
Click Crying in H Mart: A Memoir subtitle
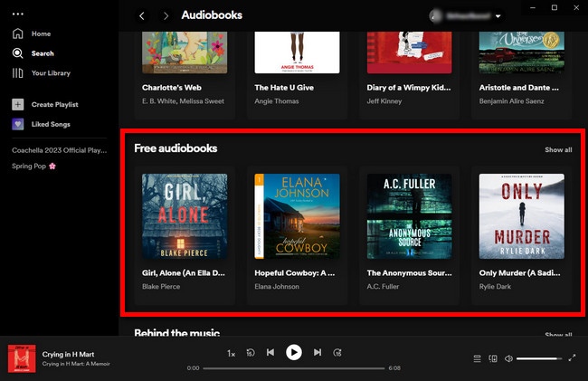(76, 364)
